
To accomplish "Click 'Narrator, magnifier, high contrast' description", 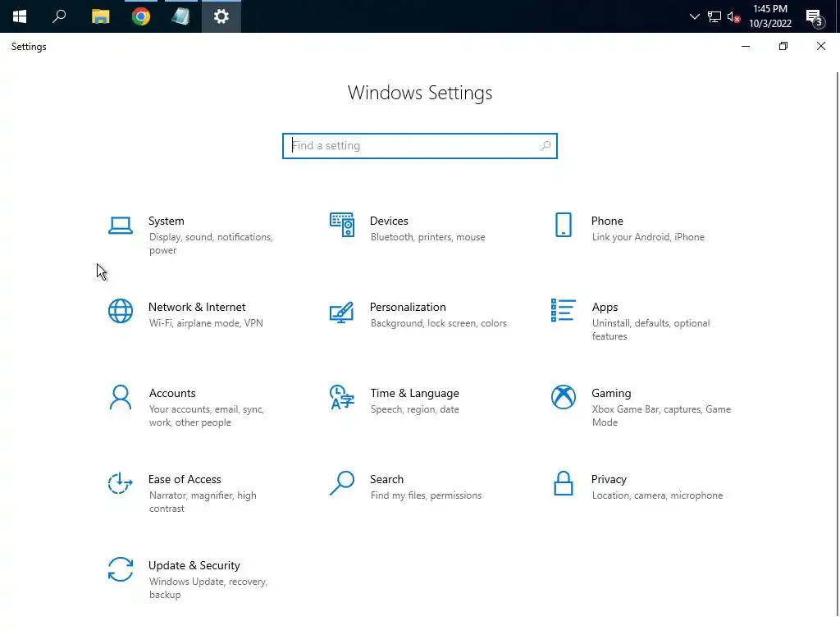I will click(203, 502).
